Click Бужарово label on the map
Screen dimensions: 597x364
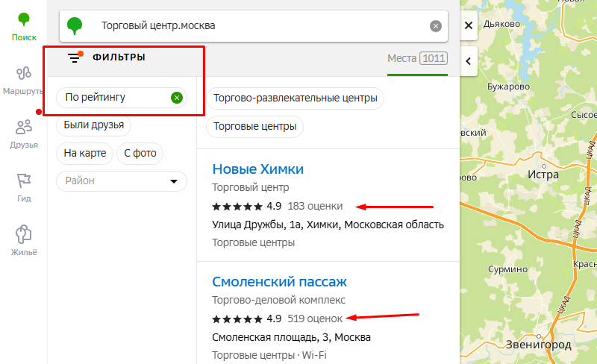click(x=508, y=87)
